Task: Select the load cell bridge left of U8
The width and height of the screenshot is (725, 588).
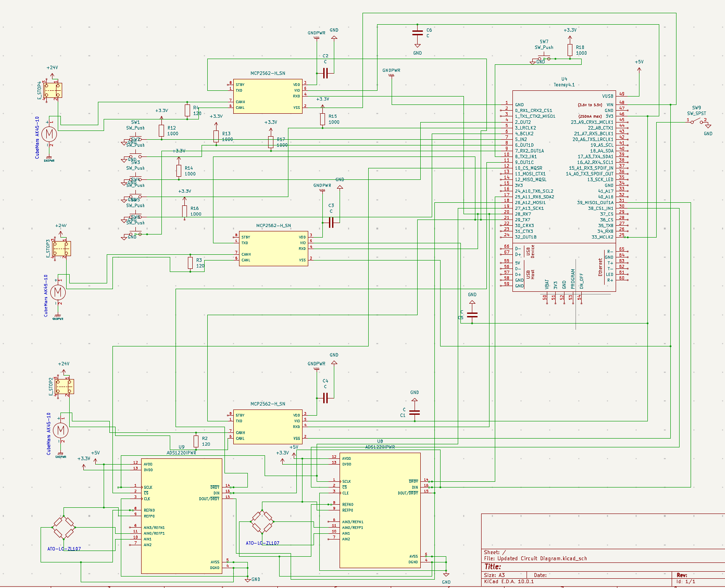Action: [x=262, y=522]
